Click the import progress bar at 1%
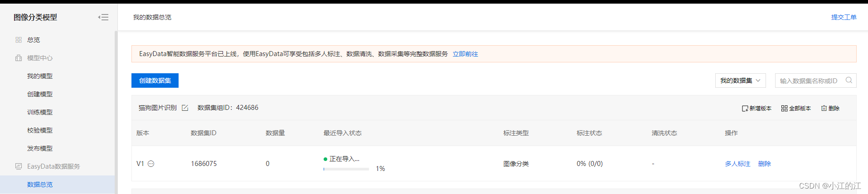 tap(346, 169)
